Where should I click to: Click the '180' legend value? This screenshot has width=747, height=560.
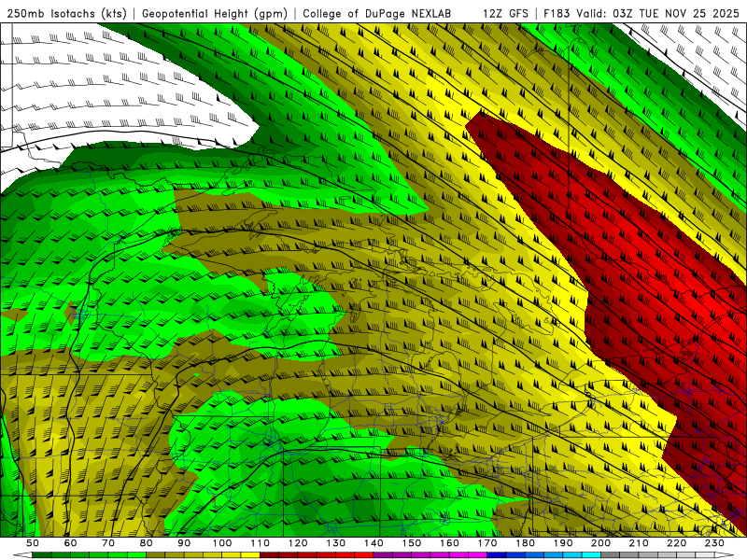[525, 543]
